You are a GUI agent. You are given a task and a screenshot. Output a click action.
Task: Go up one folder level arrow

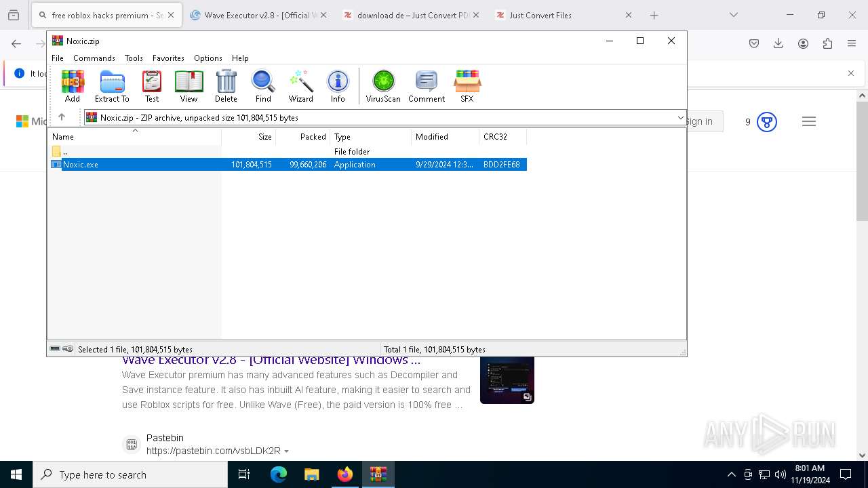pyautogui.click(x=62, y=117)
